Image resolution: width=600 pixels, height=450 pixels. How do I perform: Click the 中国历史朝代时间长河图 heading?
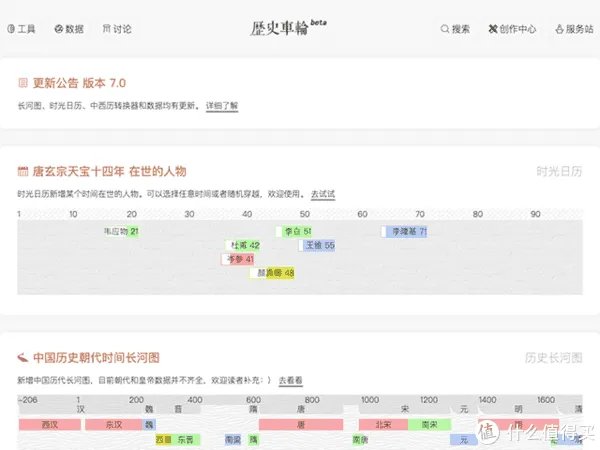tap(96, 358)
